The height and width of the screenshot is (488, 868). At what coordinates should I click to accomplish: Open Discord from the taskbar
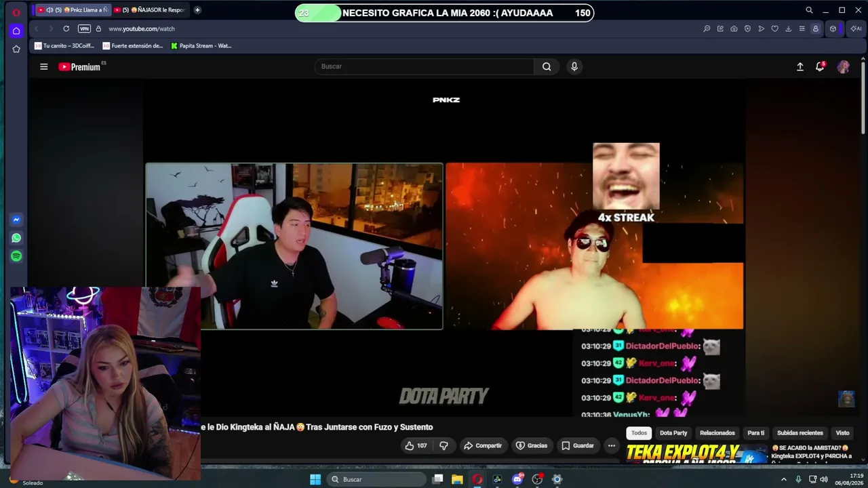[517, 479]
